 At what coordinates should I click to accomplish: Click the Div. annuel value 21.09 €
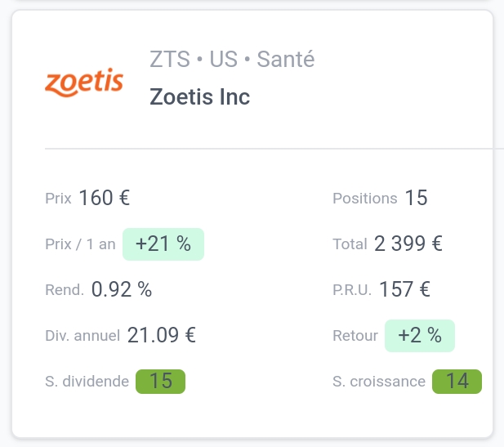point(162,335)
